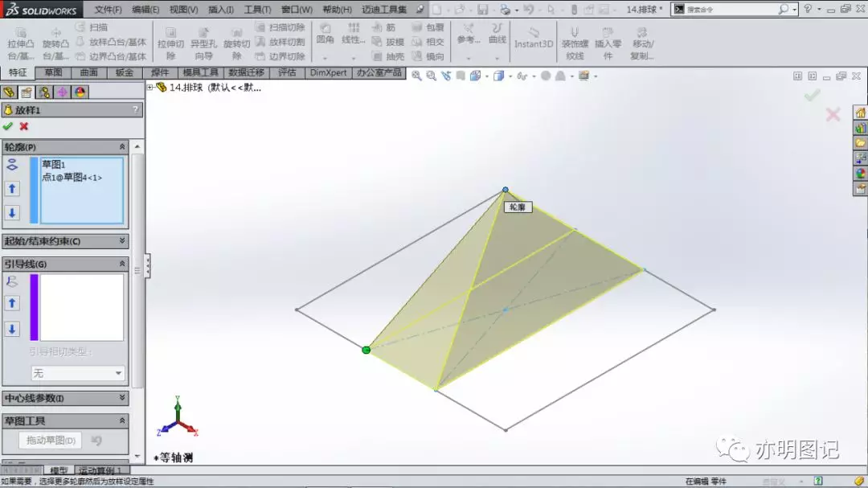Open the ConfigurationManager tab icon
868x488 pixels.
tap(44, 92)
